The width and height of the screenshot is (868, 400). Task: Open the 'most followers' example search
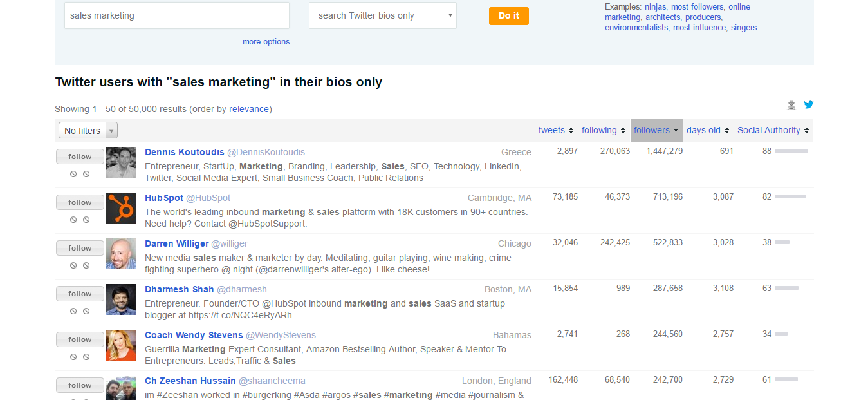click(697, 7)
